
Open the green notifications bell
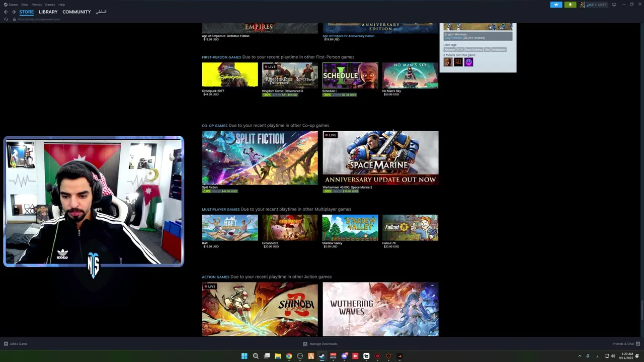[570, 5]
